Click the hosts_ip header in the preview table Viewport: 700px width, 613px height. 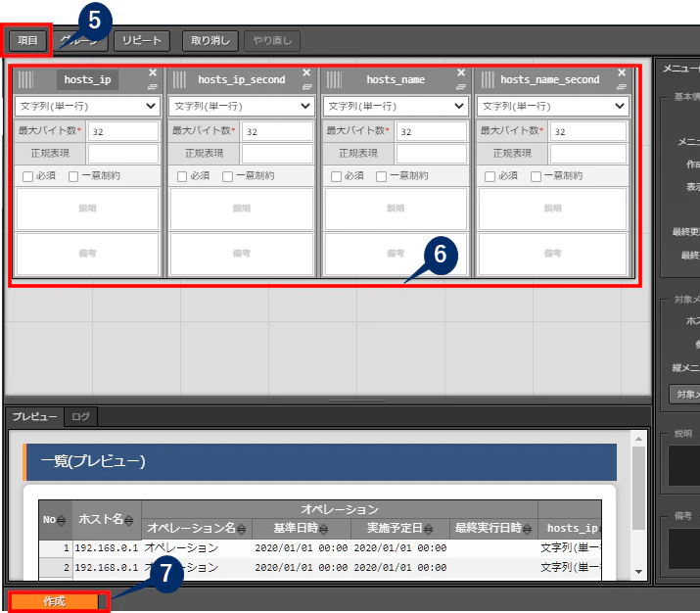(571, 529)
